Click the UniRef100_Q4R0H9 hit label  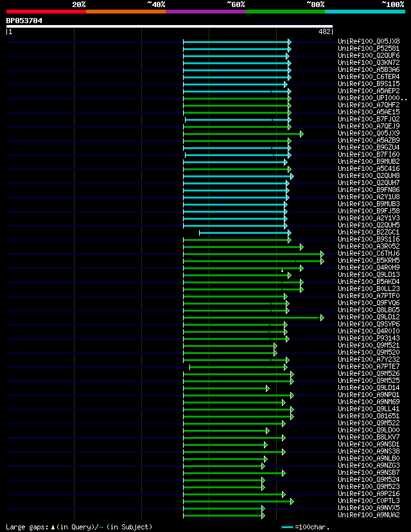click(369, 268)
